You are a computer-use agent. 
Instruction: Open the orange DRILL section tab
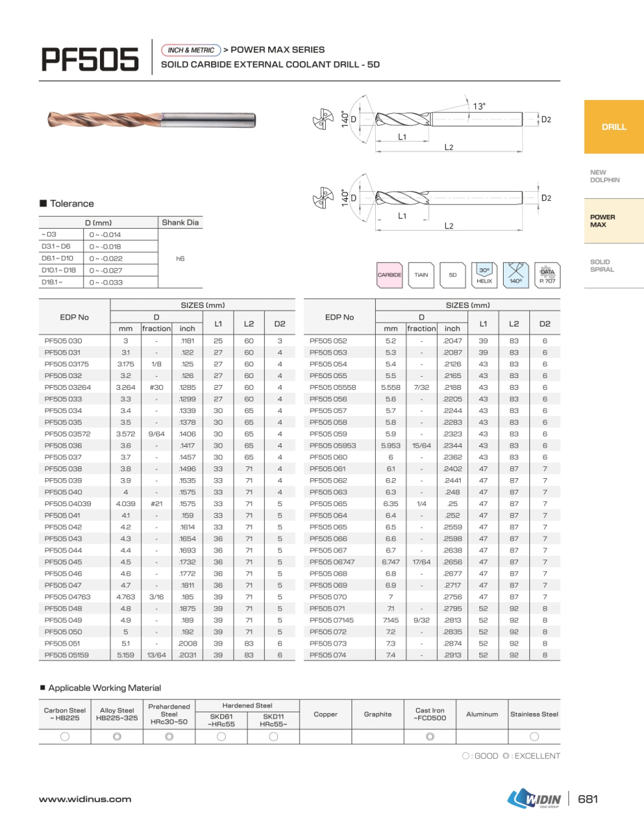(x=613, y=127)
